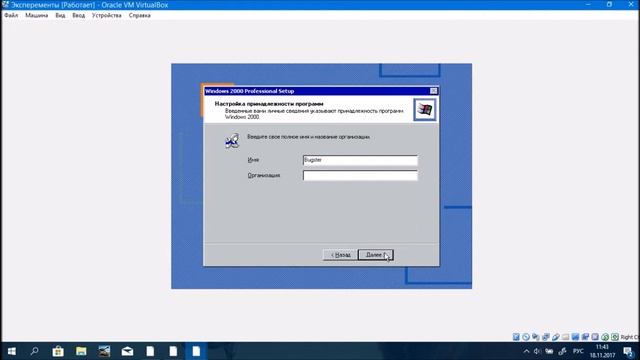Click the USB devices indicator icon
Screen dimensions: 640x360
point(556,337)
